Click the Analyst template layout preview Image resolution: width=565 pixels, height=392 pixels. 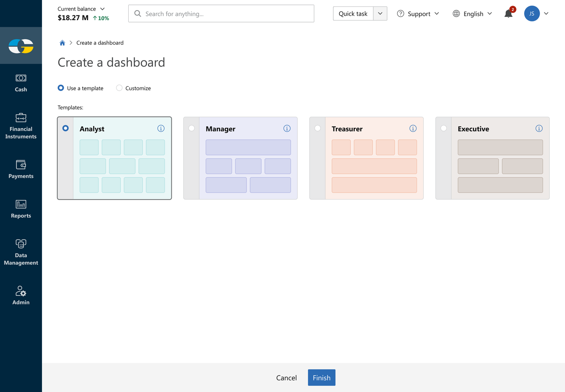(122, 166)
